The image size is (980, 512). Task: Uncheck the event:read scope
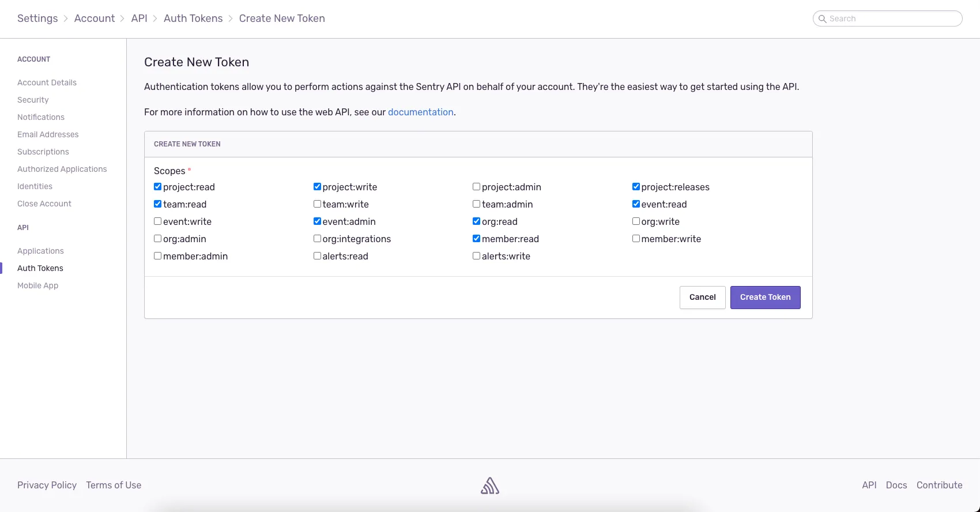pos(636,204)
